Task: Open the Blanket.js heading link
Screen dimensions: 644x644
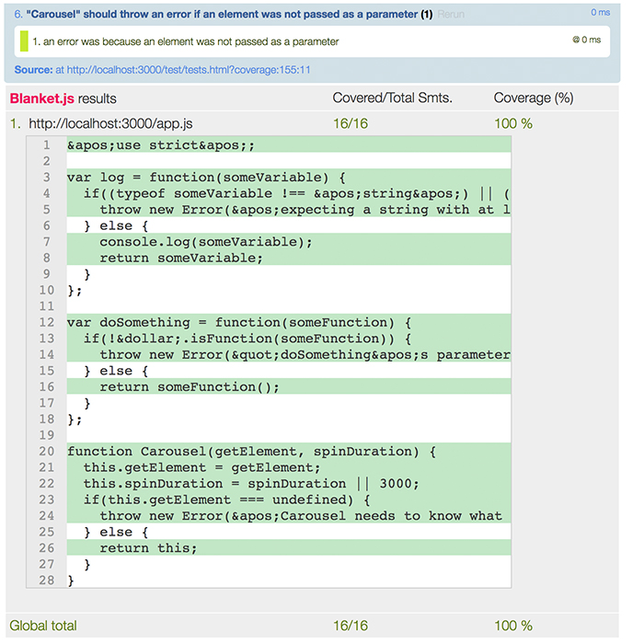Action: click(x=41, y=98)
